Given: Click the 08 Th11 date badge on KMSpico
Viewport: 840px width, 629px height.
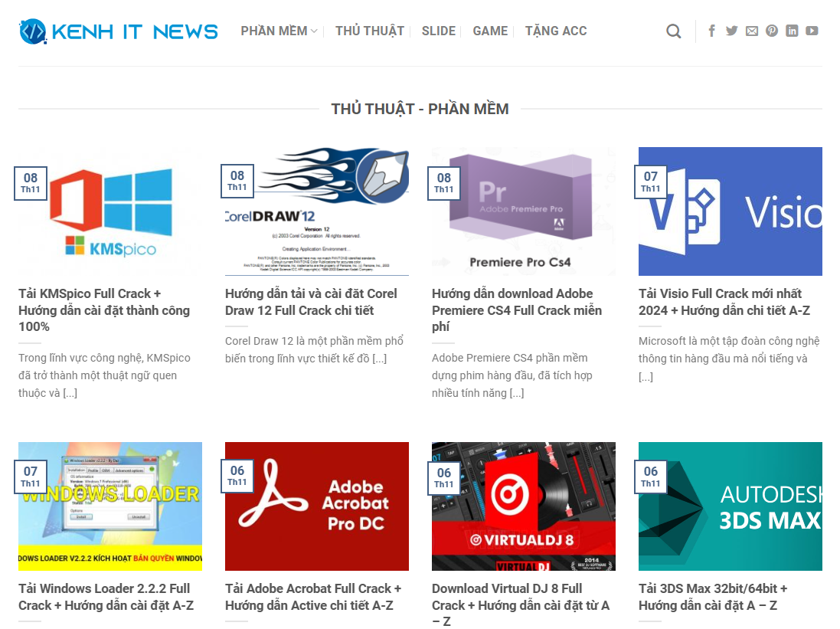Looking at the screenshot, I should coord(31,183).
